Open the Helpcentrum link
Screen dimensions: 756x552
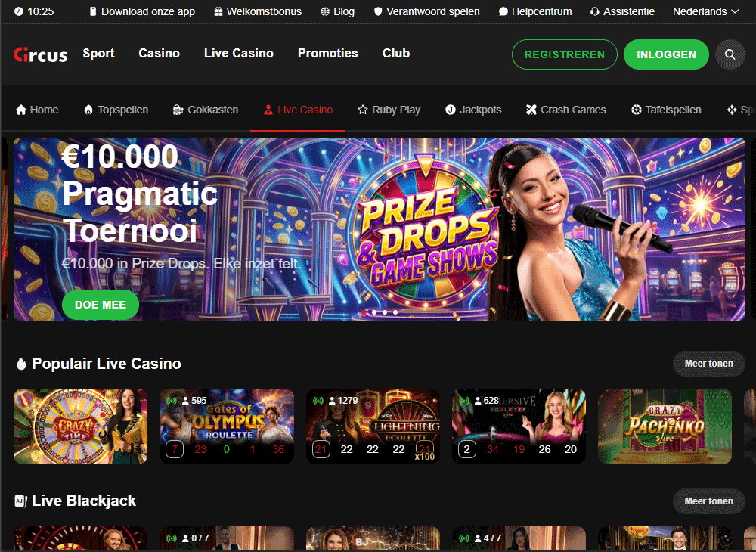(535, 11)
